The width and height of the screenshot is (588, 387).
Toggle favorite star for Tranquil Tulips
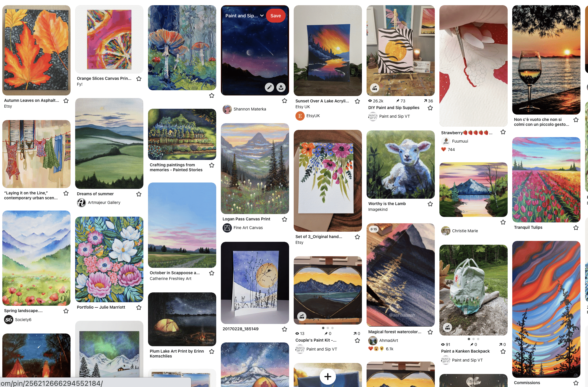(x=576, y=228)
